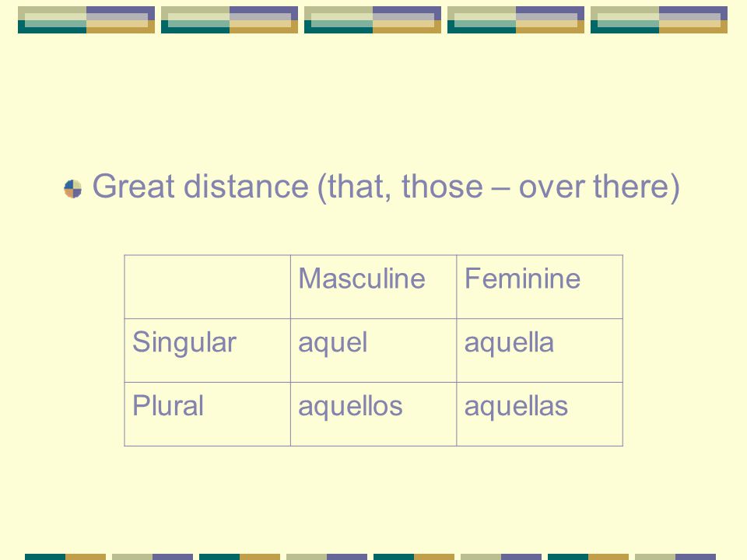The height and width of the screenshot is (560, 747).
Task: Click the Masculine column header cell
Action: tap(373, 287)
